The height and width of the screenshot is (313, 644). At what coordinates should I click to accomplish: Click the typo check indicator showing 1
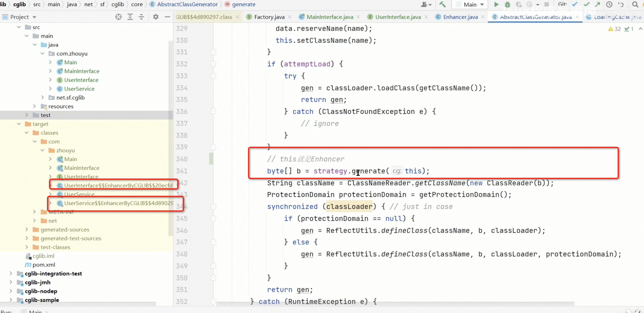pyautogui.click(x=629, y=29)
